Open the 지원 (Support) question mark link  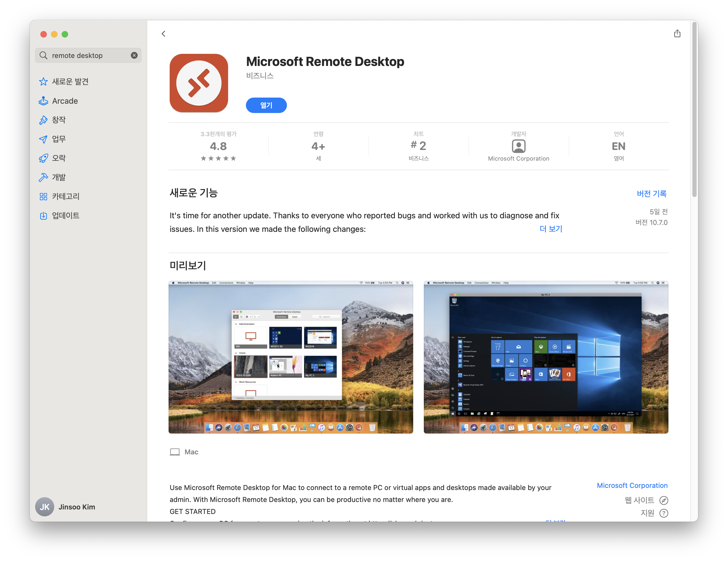(663, 513)
